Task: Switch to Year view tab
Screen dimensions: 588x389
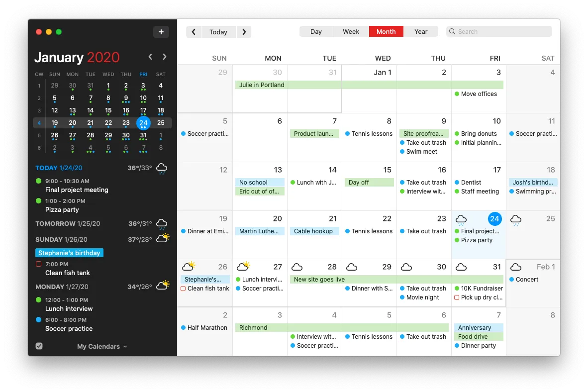Action: point(421,31)
